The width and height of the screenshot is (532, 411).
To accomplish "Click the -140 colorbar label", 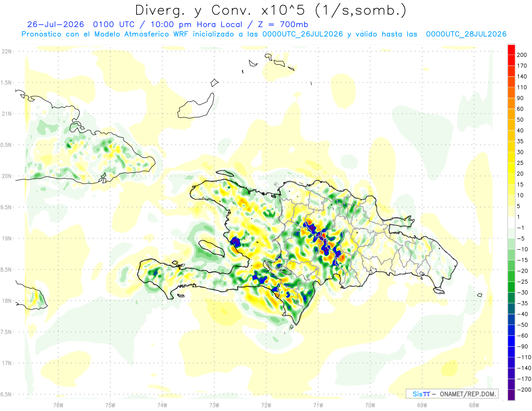I will point(524,368).
